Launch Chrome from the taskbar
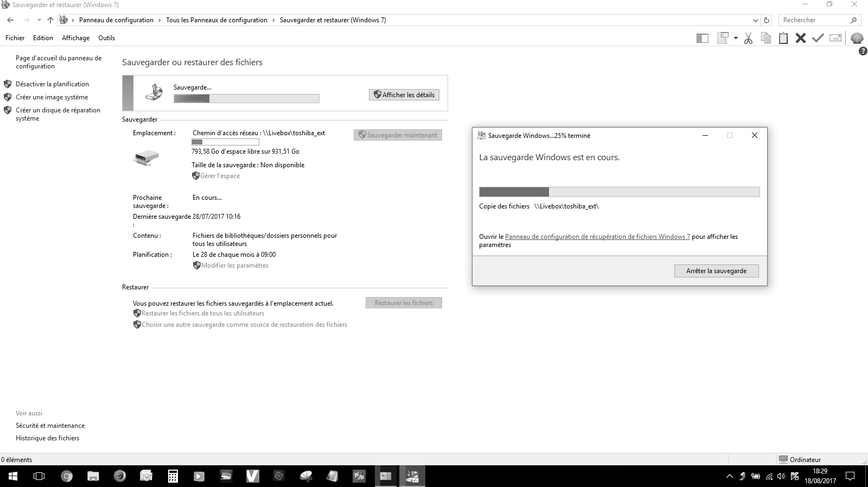 (x=66, y=476)
